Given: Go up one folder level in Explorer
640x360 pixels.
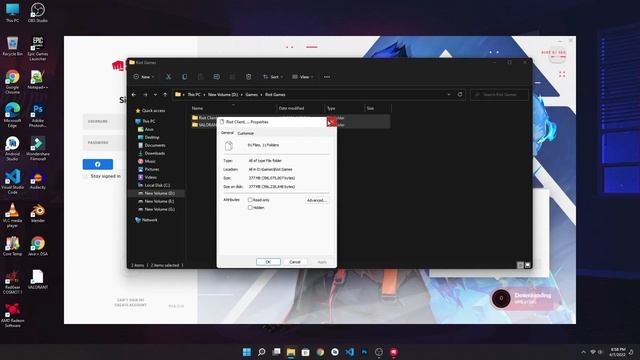Looking at the screenshot, I should pos(165,95).
